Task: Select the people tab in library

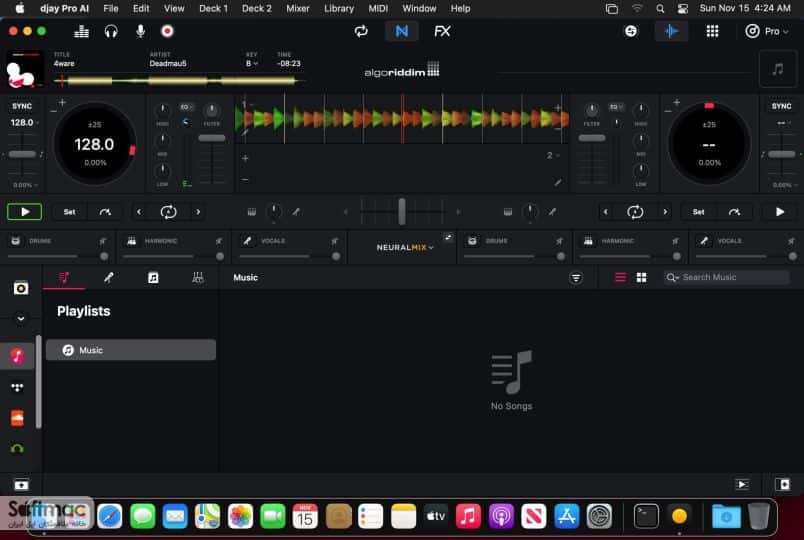Action: click(197, 277)
